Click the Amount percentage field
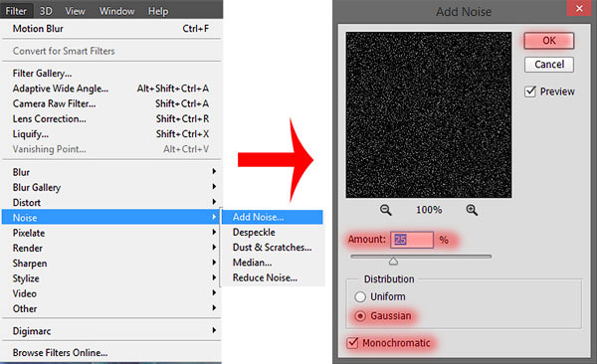The height and width of the screenshot is (364, 597). point(412,240)
